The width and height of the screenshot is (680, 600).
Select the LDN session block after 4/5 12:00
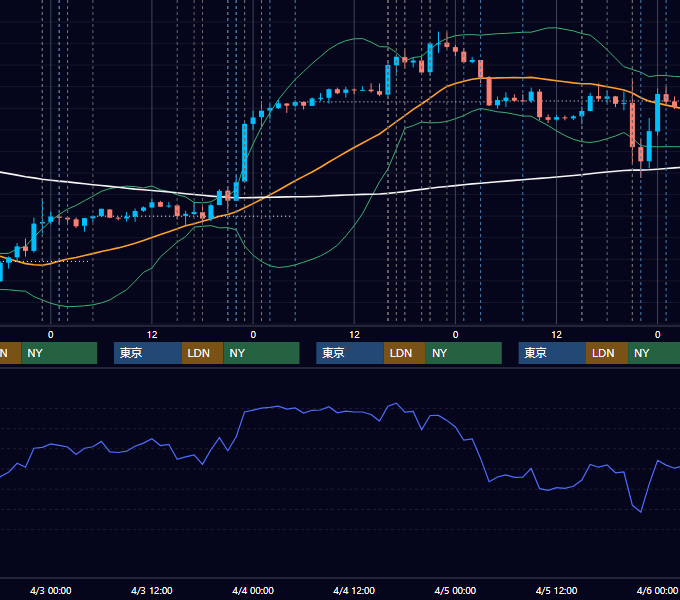pyautogui.click(x=607, y=353)
